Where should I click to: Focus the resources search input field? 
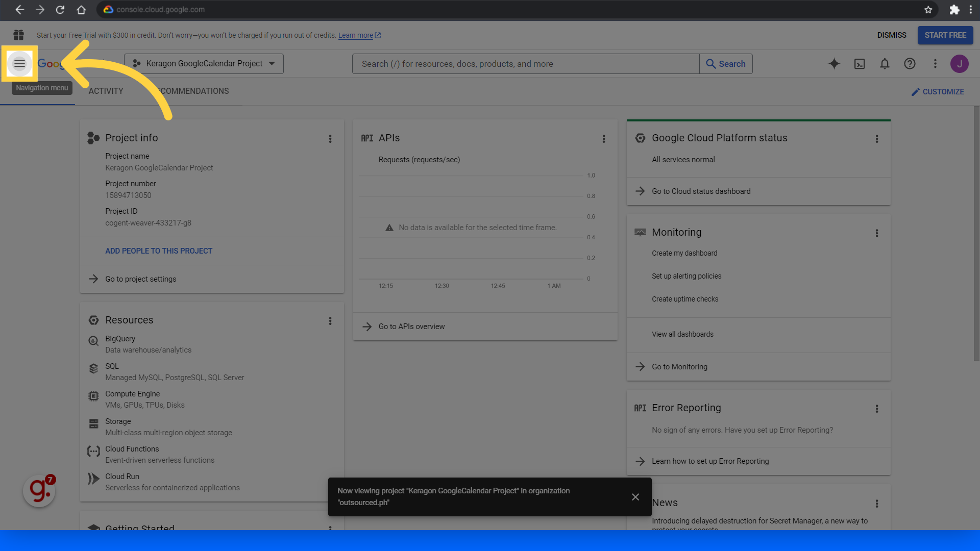[526, 64]
